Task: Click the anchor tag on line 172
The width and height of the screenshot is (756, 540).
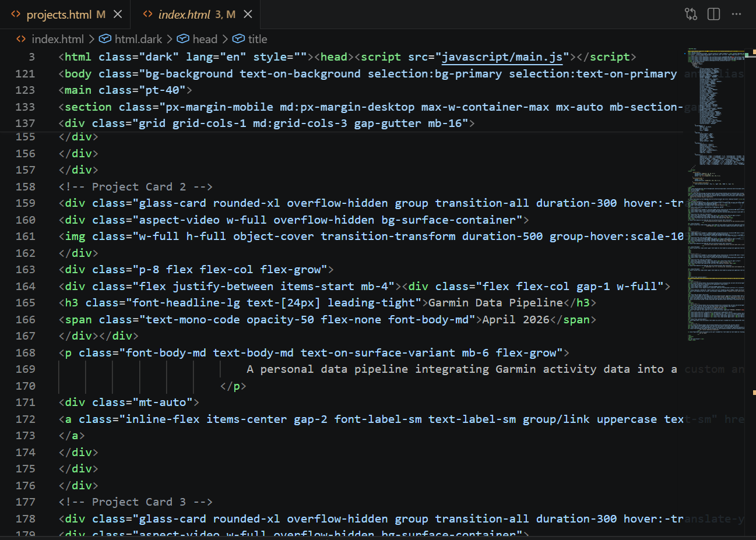Action: click(371, 419)
